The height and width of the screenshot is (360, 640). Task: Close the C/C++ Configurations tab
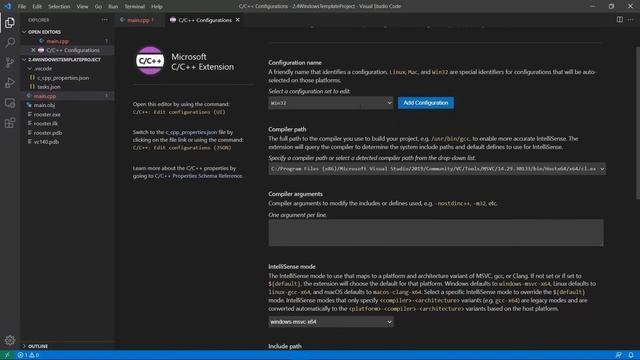pyautogui.click(x=238, y=20)
